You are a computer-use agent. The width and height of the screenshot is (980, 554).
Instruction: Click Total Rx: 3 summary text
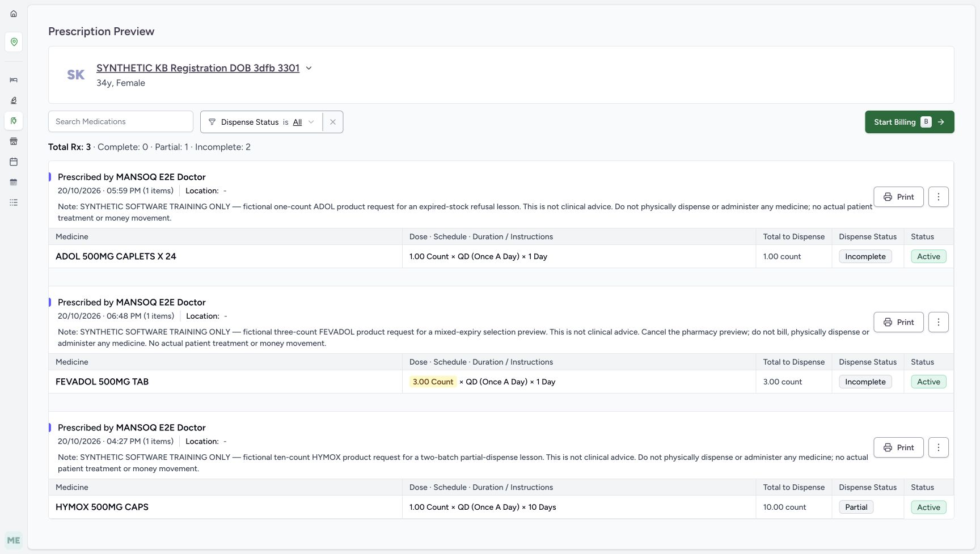[69, 147]
